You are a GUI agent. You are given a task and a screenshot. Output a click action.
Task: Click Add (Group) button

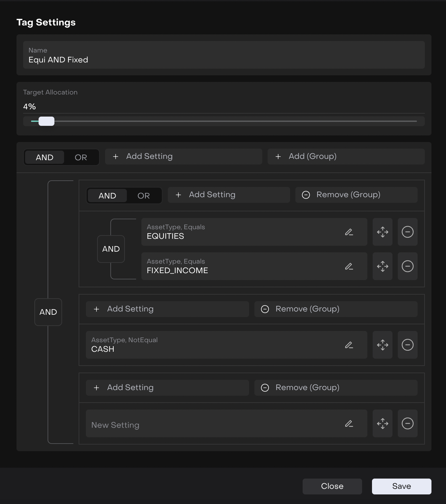coord(346,157)
